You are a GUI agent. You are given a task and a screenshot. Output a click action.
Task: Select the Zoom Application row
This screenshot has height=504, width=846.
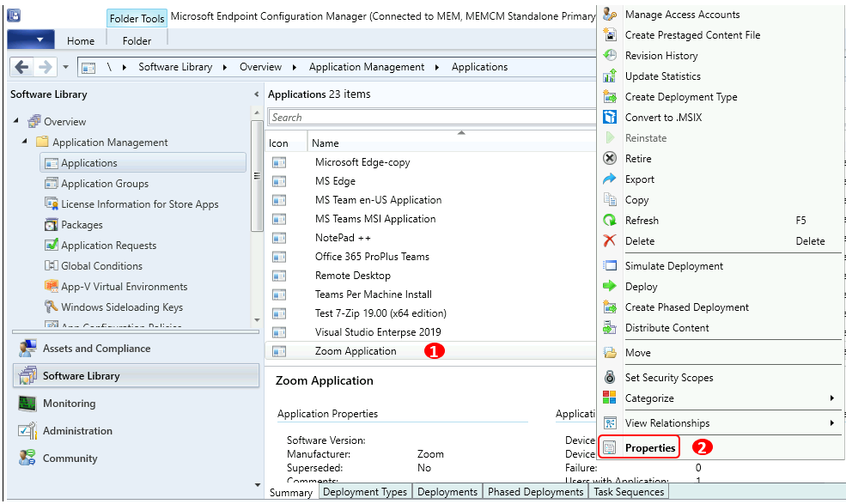click(430, 351)
